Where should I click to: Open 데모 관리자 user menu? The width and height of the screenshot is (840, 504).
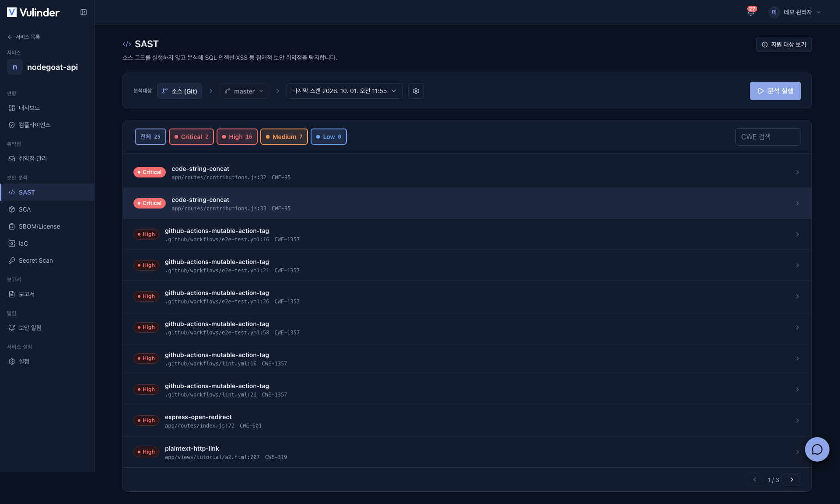point(795,12)
